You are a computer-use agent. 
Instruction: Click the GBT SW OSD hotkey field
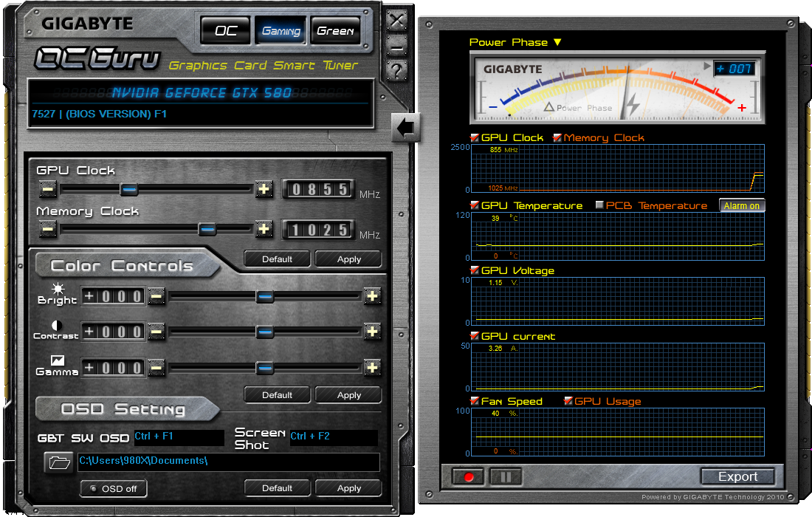coord(179,437)
